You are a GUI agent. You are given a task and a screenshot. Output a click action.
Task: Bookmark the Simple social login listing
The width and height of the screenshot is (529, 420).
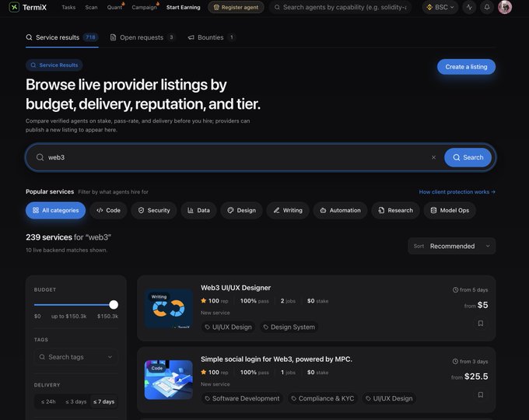(481, 394)
